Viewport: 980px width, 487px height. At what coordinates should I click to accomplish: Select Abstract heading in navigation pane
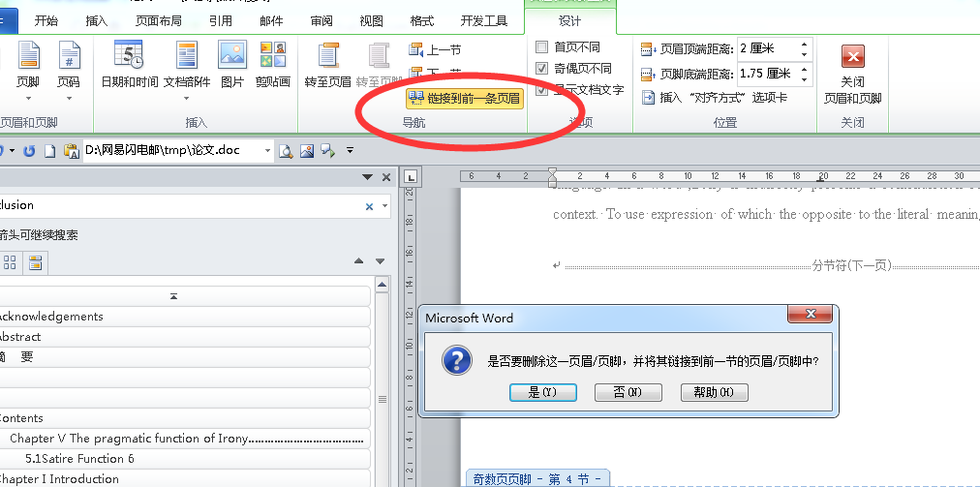184,337
